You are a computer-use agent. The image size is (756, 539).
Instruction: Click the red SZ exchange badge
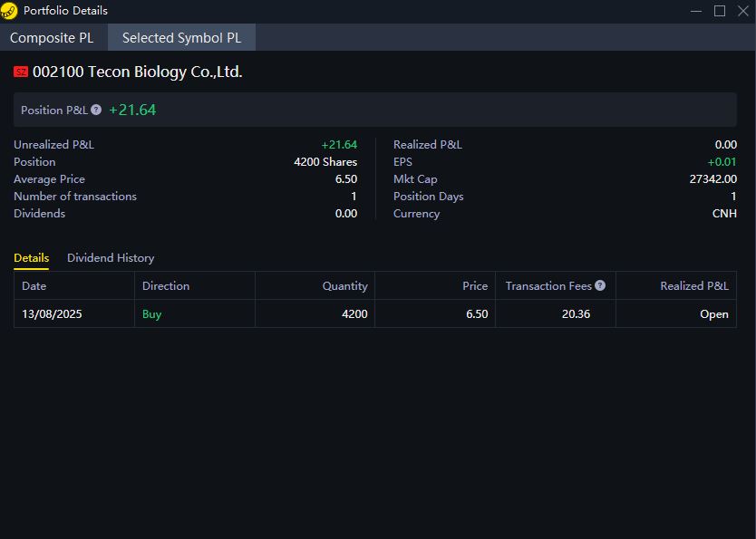[x=21, y=72]
